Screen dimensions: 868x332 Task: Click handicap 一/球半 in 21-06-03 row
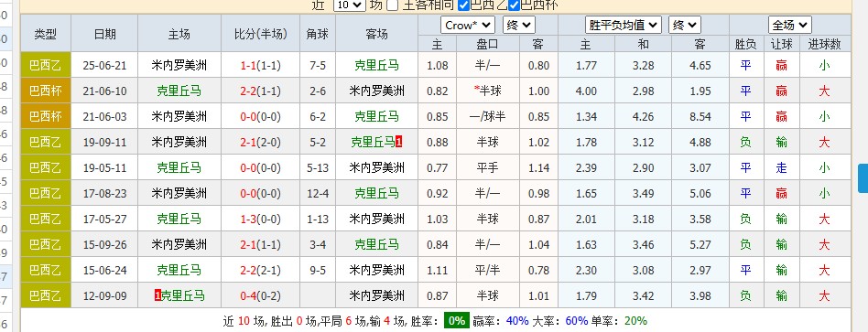coord(488,116)
